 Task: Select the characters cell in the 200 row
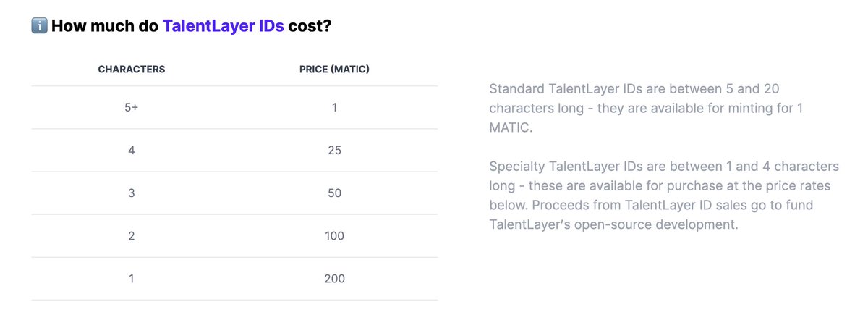click(132, 279)
